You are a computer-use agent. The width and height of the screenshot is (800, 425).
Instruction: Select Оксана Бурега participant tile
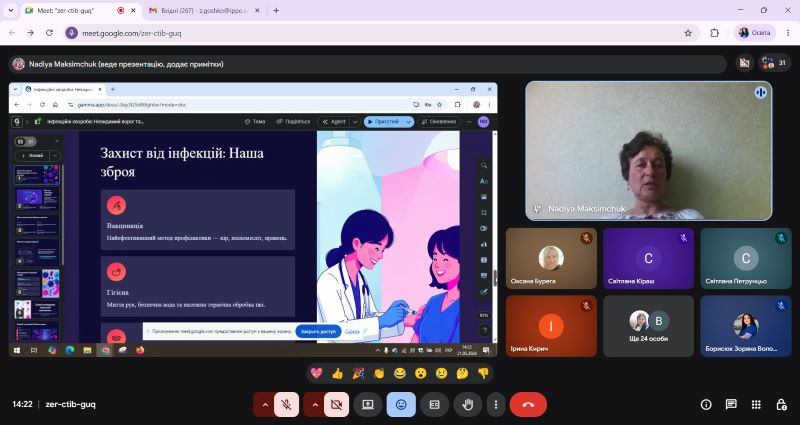tap(551, 259)
